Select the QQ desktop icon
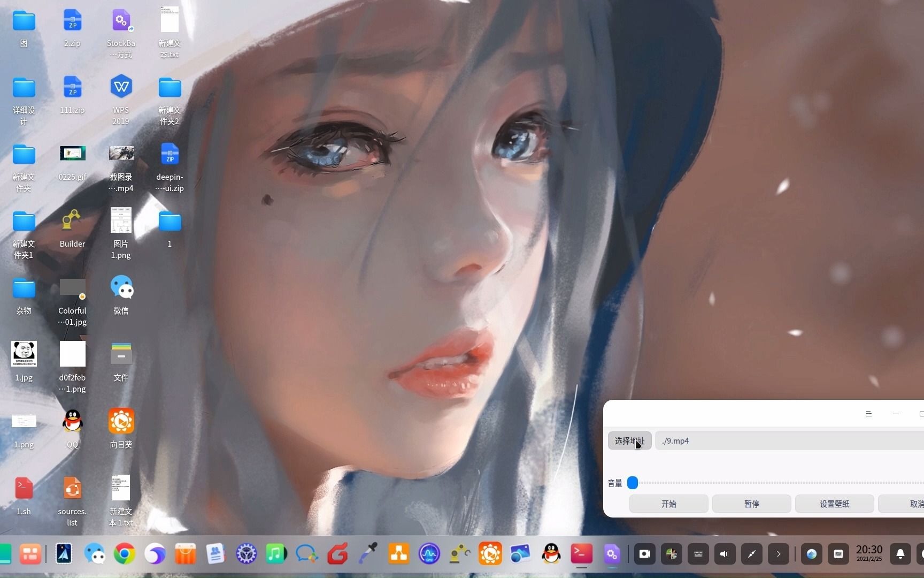Screen dimensions: 924x578 (x=72, y=429)
